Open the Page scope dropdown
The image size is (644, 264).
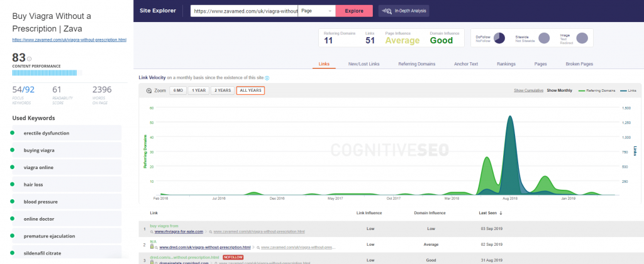click(317, 11)
